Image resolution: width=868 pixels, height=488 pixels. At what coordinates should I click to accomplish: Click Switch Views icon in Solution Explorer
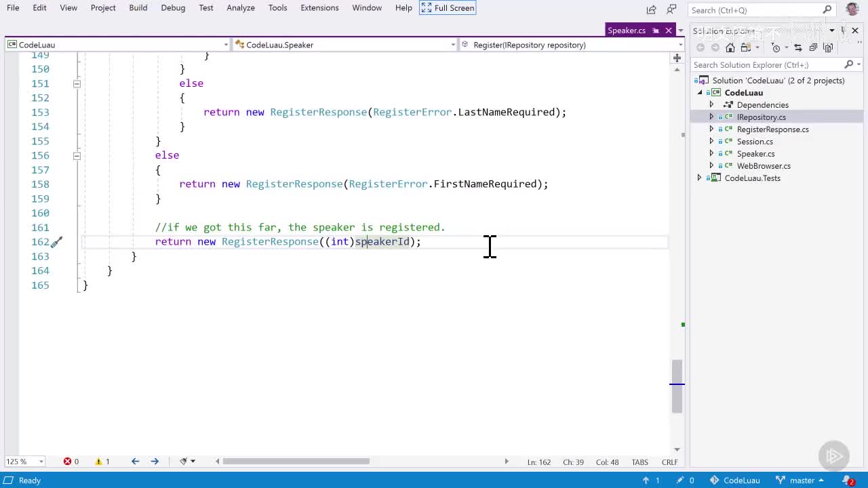746,47
